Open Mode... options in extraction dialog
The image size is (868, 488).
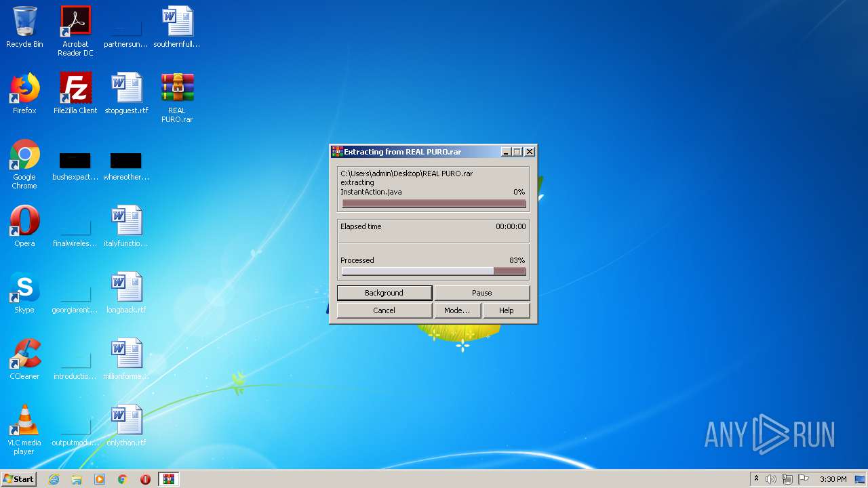(457, 310)
